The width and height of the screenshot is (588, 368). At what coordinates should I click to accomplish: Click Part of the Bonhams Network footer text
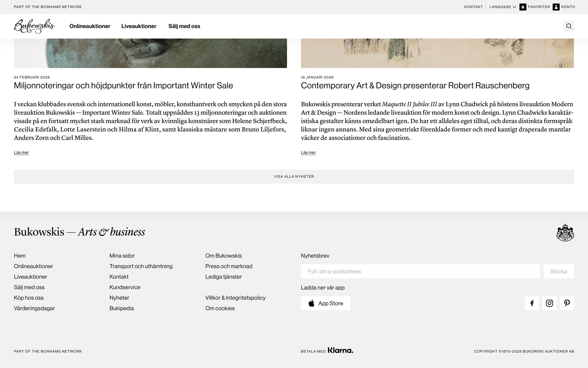[48, 351]
